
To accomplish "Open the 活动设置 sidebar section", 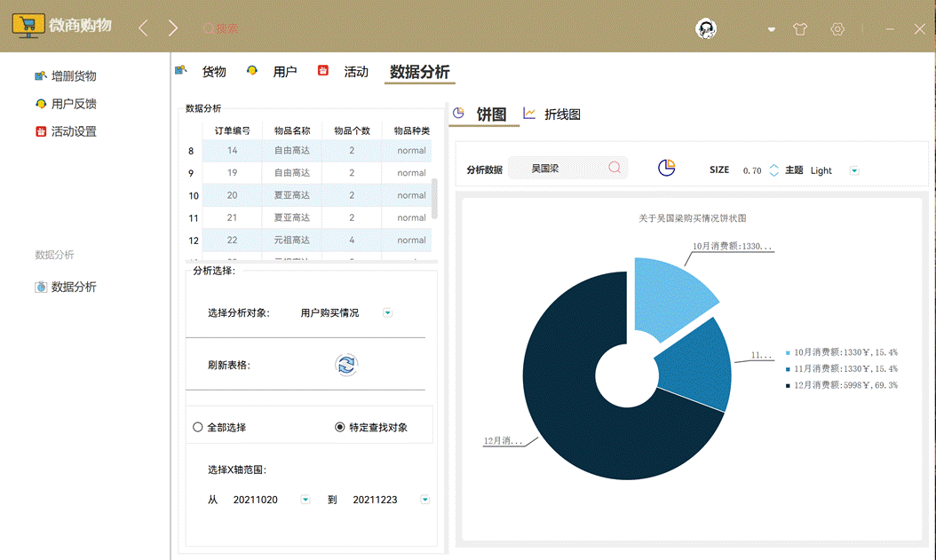I will pos(68,130).
